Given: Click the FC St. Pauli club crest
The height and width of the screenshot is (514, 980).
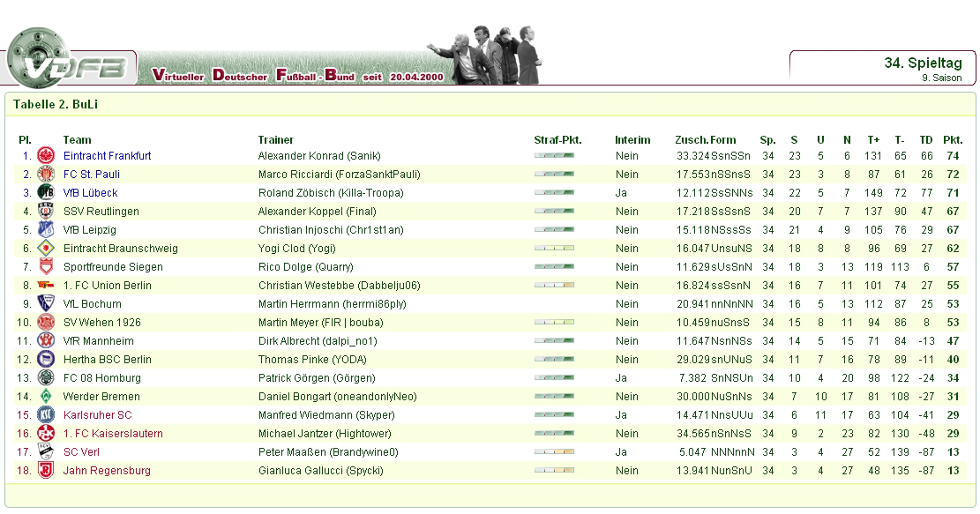Looking at the screenshot, I should click(46, 175).
